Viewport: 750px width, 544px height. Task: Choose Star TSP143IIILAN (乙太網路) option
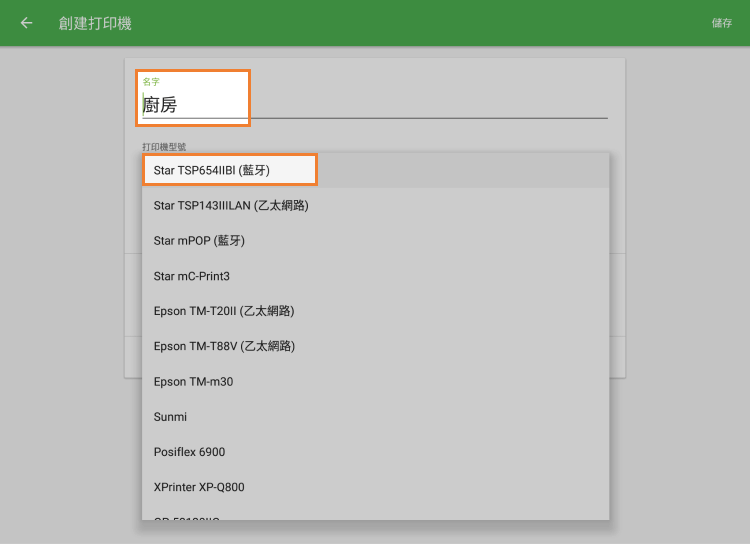[231, 206]
